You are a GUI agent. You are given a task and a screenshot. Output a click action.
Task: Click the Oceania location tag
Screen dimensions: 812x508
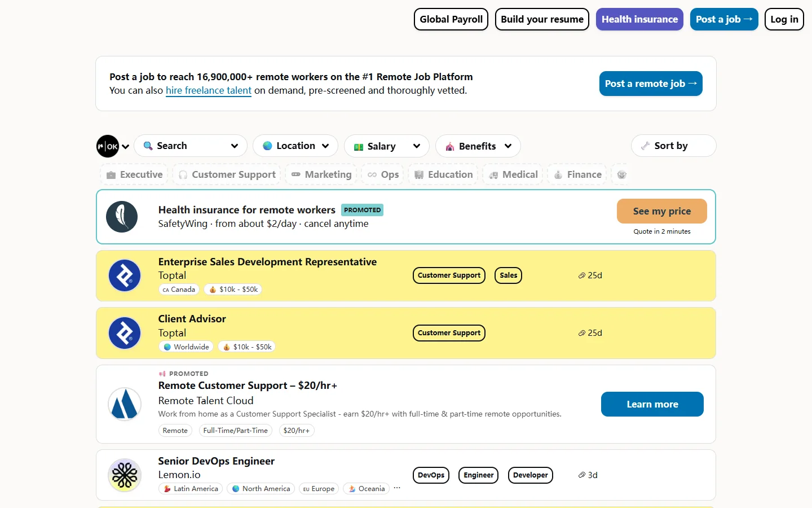pyautogui.click(x=367, y=489)
